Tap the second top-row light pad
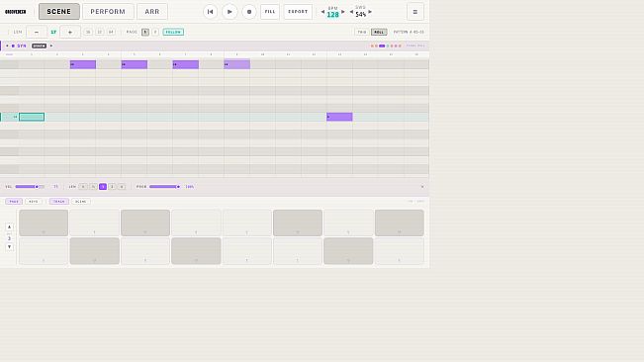Image resolution: width=644 pixels, height=362 pixels. pyautogui.click(x=94, y=223)
